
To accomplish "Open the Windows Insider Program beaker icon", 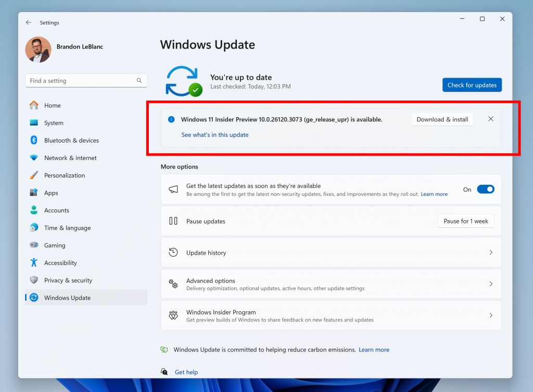I will pos(173,315).
